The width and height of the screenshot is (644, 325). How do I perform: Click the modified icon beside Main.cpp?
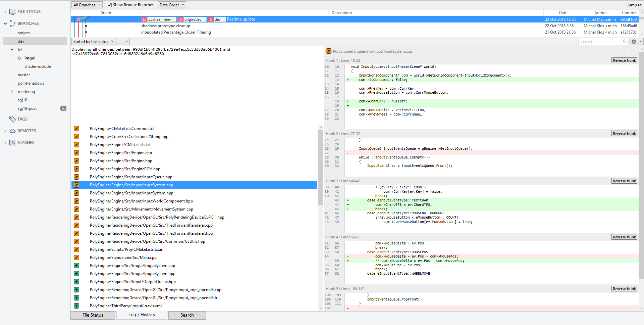tap(76, 258)
